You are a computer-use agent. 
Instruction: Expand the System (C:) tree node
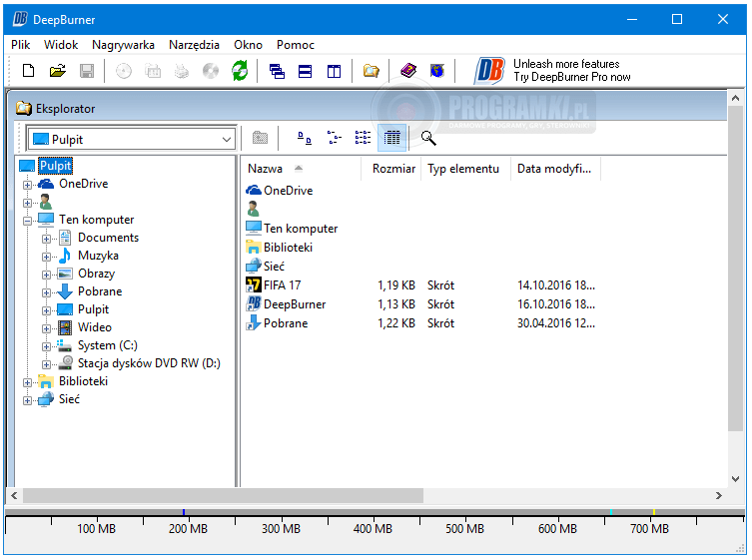(x=46, y=346)
